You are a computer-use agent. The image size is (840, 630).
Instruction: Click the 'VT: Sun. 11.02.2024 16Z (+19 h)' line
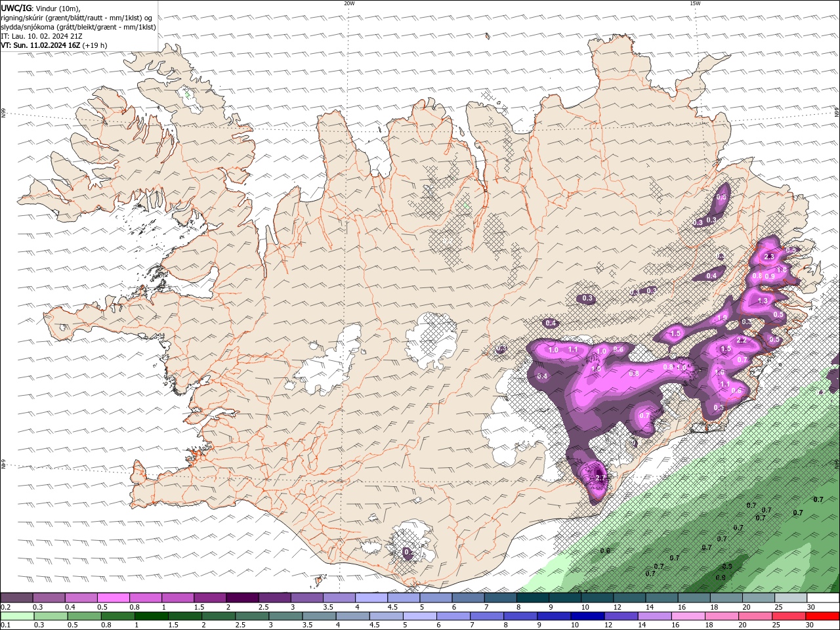pyautogui.click(x=54, y=45)
